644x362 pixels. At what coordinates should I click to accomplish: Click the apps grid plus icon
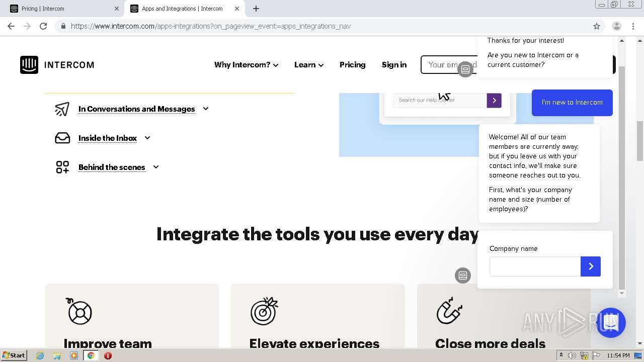[x=62, y=167]
